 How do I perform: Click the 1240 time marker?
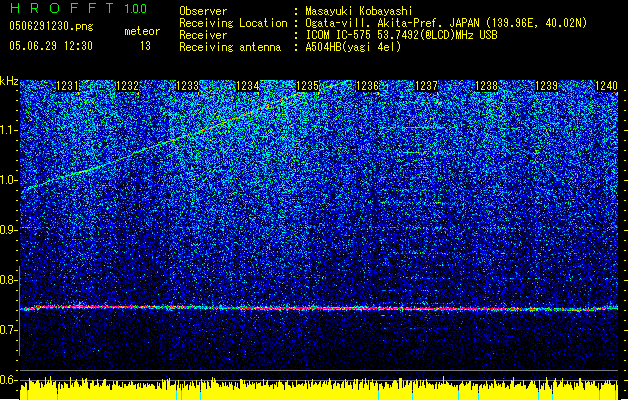pyautogui.click(x=606, y=86)
